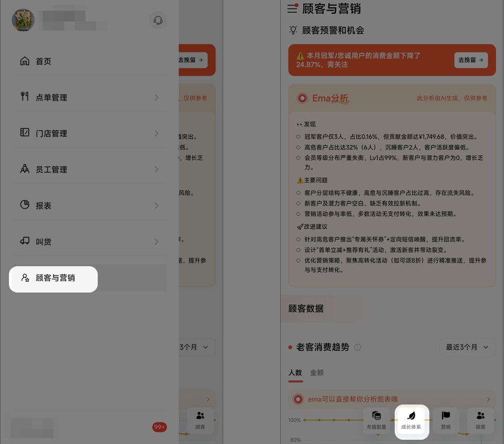
Task: Switch to the 金额 tab
Action: tap(317, 372)
